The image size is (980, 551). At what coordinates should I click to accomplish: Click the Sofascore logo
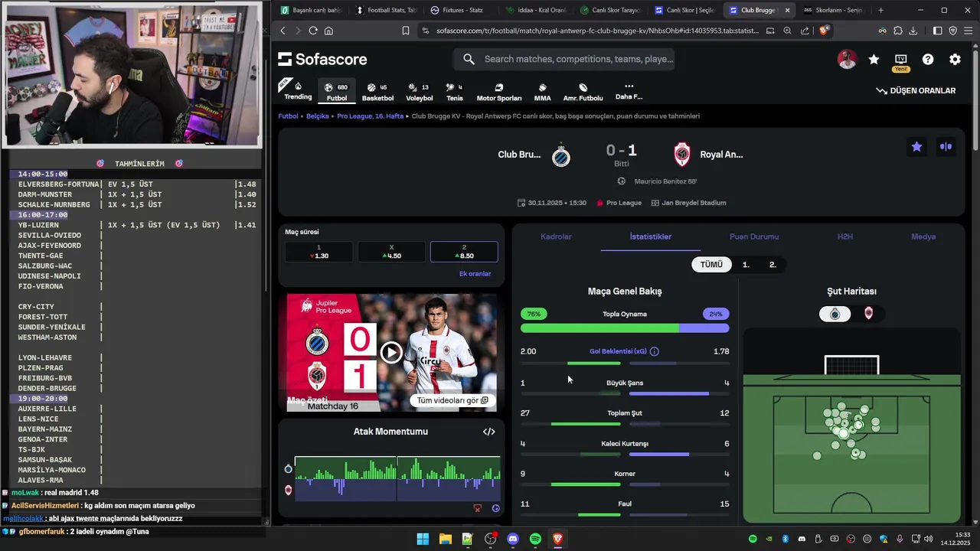click(322, 59)
